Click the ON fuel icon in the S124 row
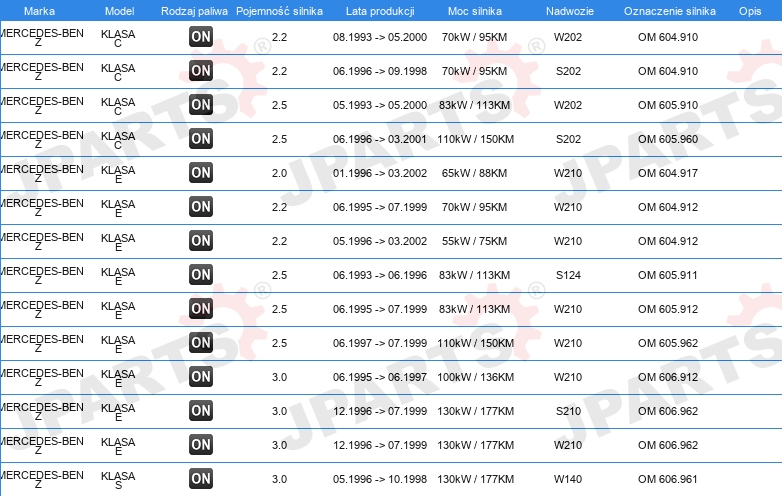782x496 pixels. coord(201,275)
